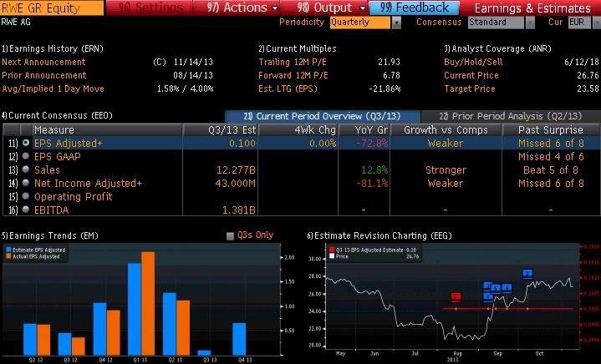Click the RWE GR Equity ticker field
Screen dimensions: 601x364
pyautogui.click(x=52, y=8)
